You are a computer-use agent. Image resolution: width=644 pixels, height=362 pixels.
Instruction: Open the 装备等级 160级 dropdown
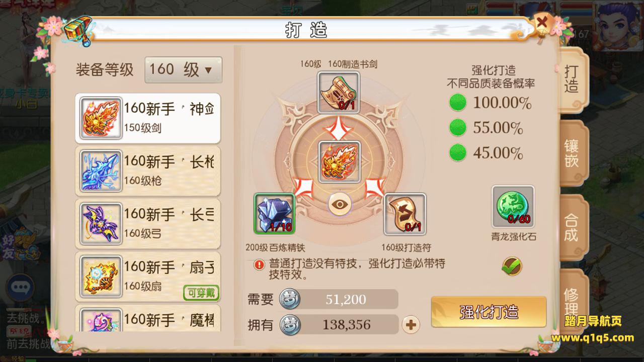click(x=183, y=70)
